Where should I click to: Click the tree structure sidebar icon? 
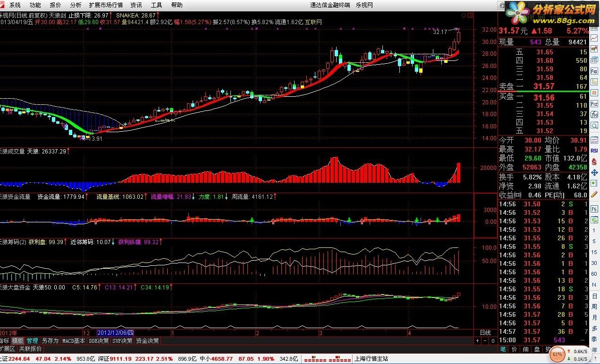[594, 81]
